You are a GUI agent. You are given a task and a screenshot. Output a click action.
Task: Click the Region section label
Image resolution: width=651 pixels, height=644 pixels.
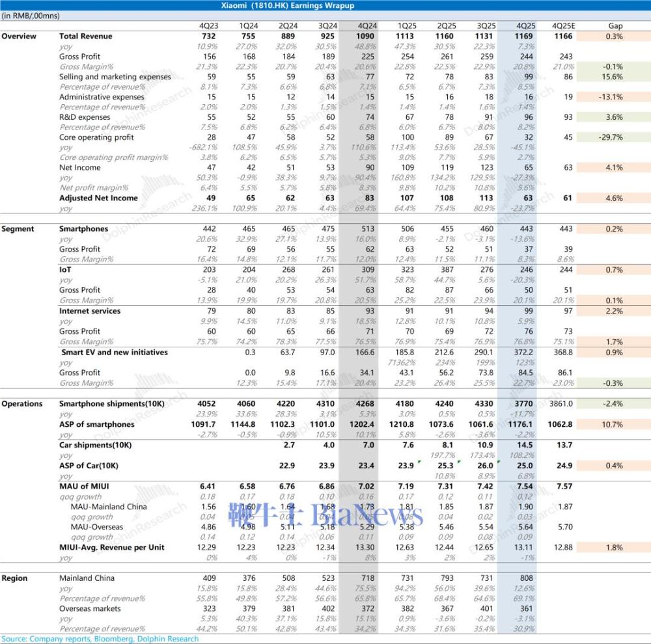15,578
